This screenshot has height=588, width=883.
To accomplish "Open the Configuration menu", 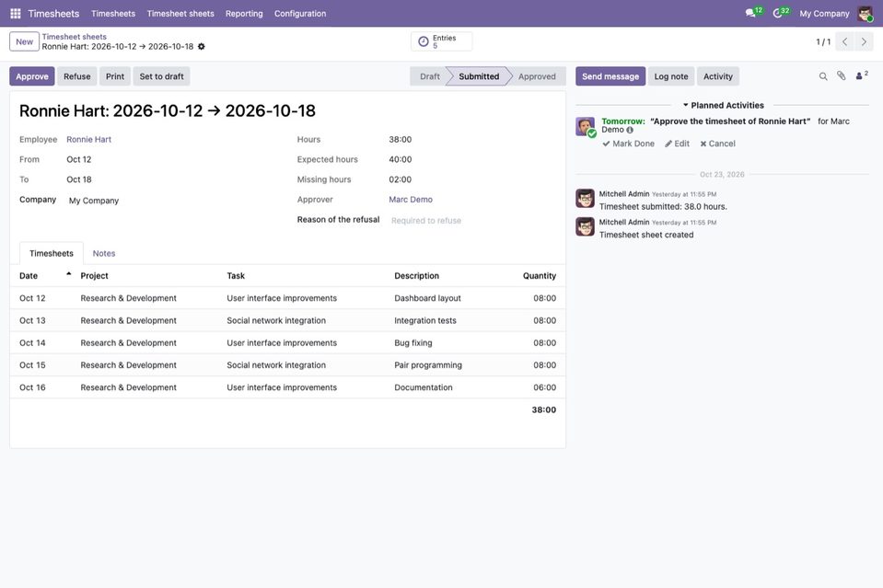I will click(300, 14).
